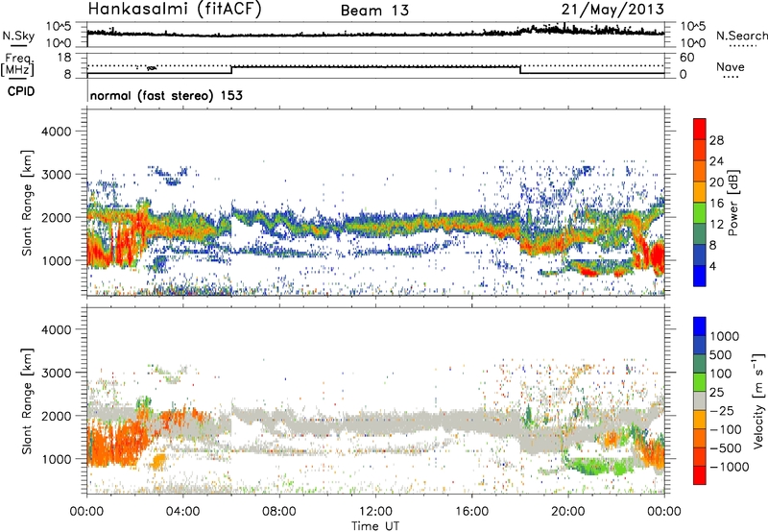
Task: Click the 18 tick on frequency axis
Action: (x=64, y=58)
